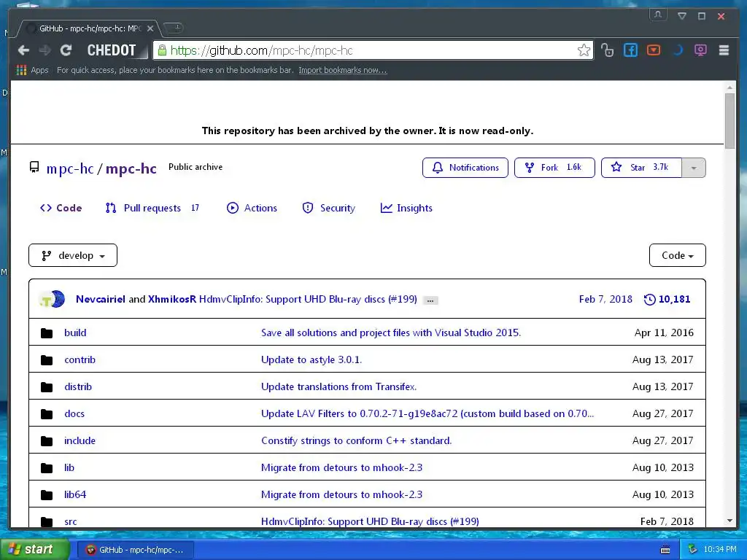This screenshot has width=747, height=560.
Task: Open commit 'Constify strings to conform C++ standard.'
Action: (x=356, y=441)
